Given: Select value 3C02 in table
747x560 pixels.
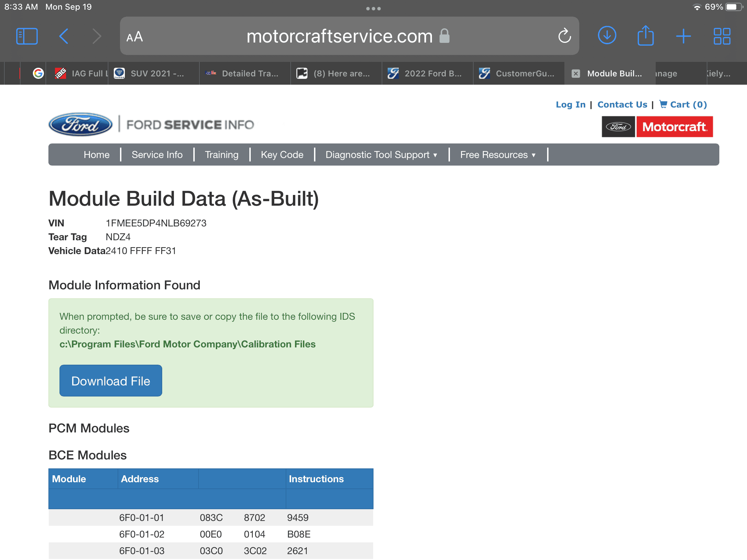Looking at the screenshot, I should [x=255, y=551].
